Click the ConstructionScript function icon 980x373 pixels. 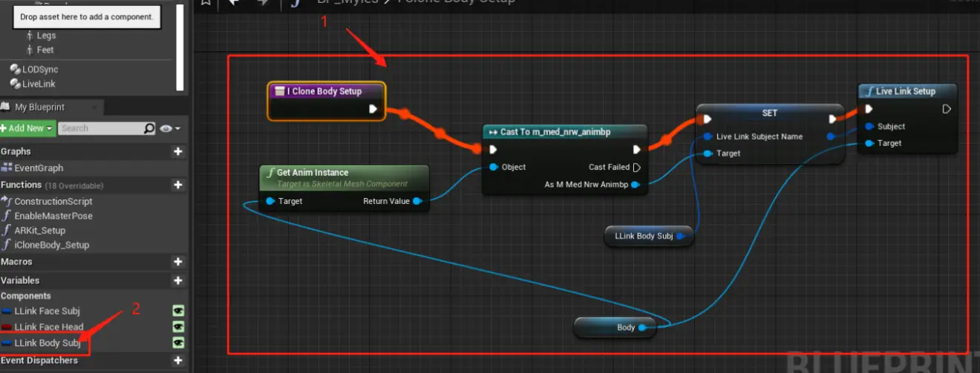coord(8,201)
